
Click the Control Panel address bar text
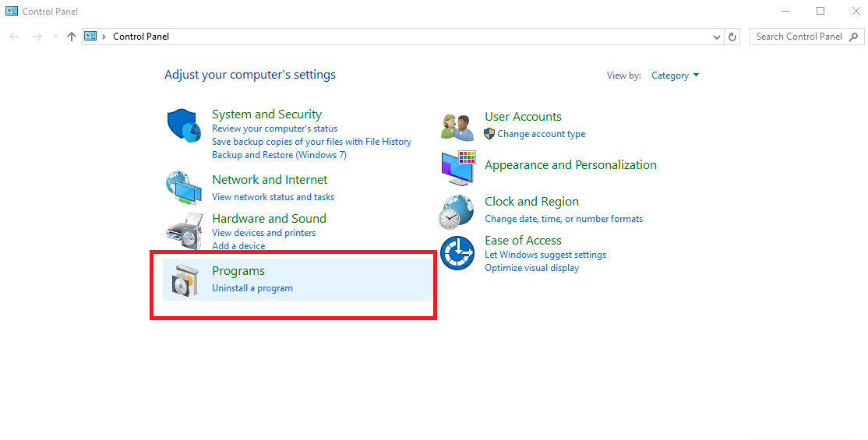click(x=141, y=37)
